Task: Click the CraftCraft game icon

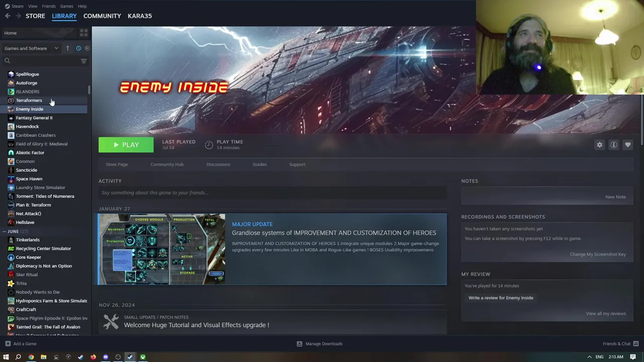Action: (11, 309)
